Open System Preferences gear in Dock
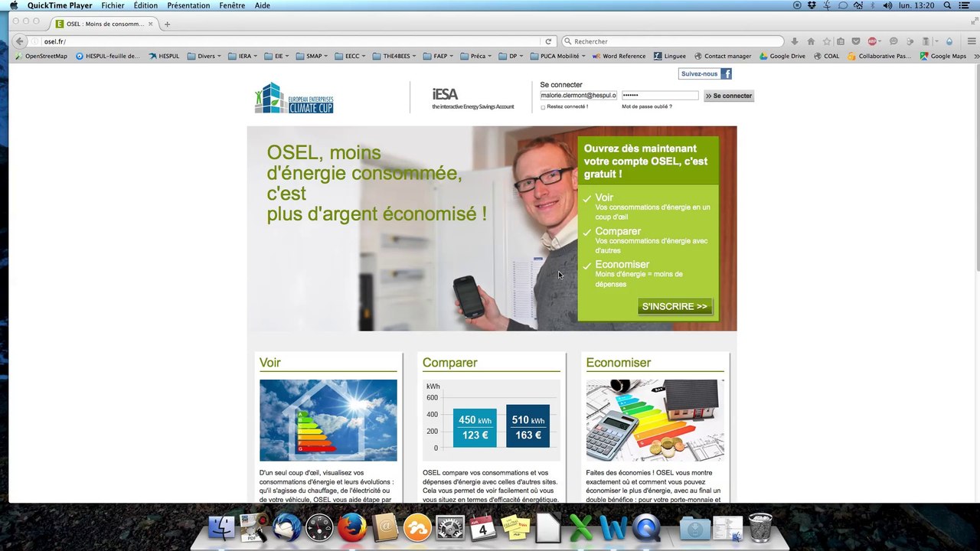The image size is (980, 551). point(450,528)
